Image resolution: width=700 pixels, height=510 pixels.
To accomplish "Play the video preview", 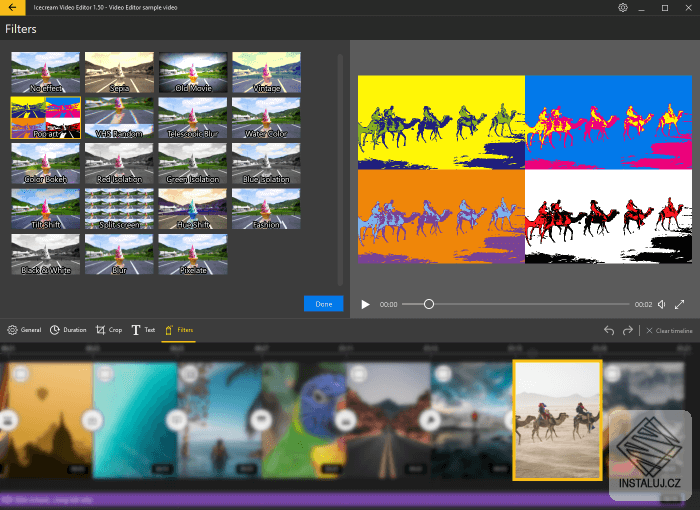I will [366, 305].
